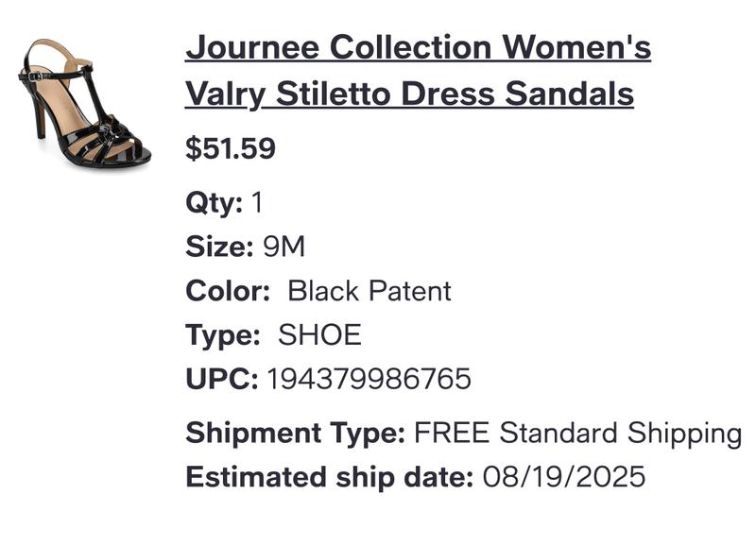Select the SHOE type value
The width and height of the screenshot is (756, 546).
point(319,335)
